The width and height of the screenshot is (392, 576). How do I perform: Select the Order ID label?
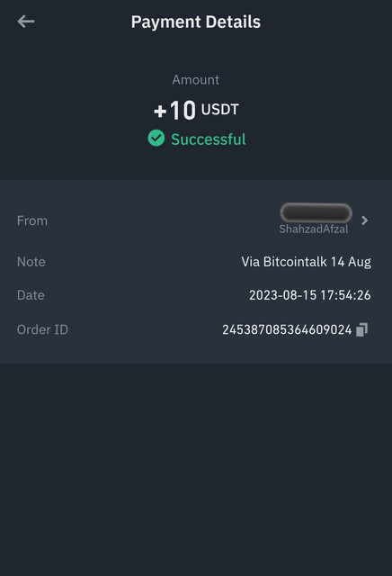pos(42,329)
